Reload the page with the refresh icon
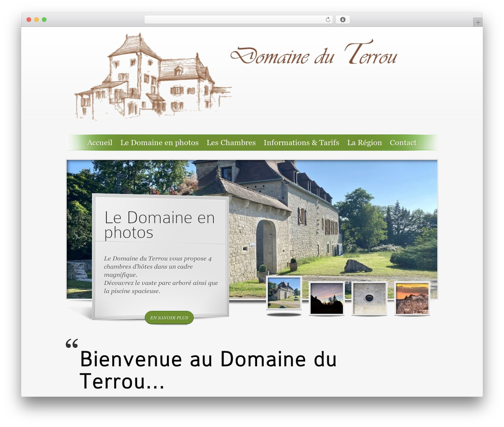 pos(328,20)
